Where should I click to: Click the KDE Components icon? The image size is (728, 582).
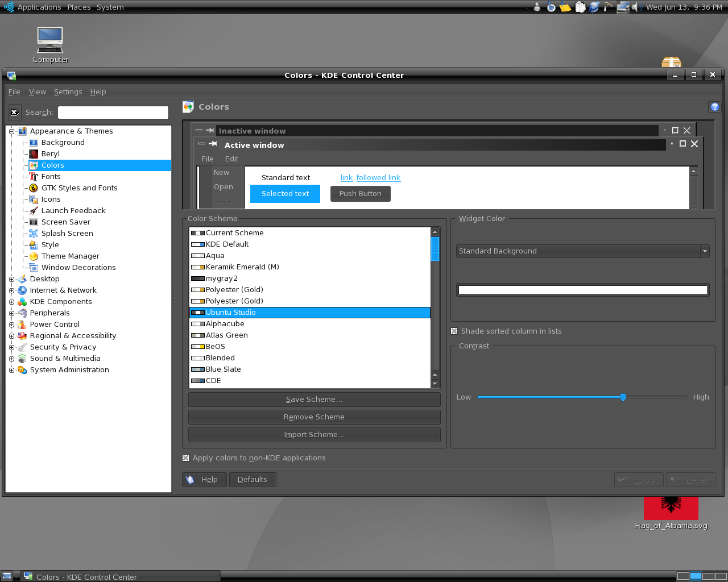pyautogui.click(x=22, y=302)
